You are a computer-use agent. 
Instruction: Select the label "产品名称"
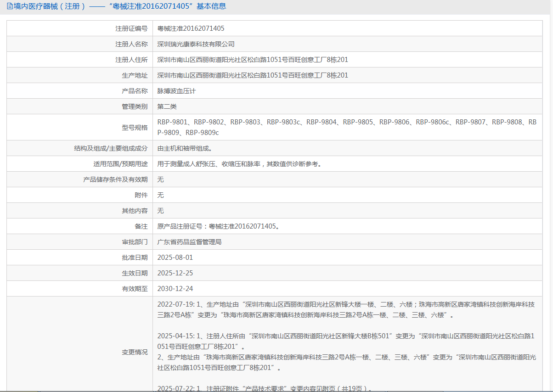135,91
